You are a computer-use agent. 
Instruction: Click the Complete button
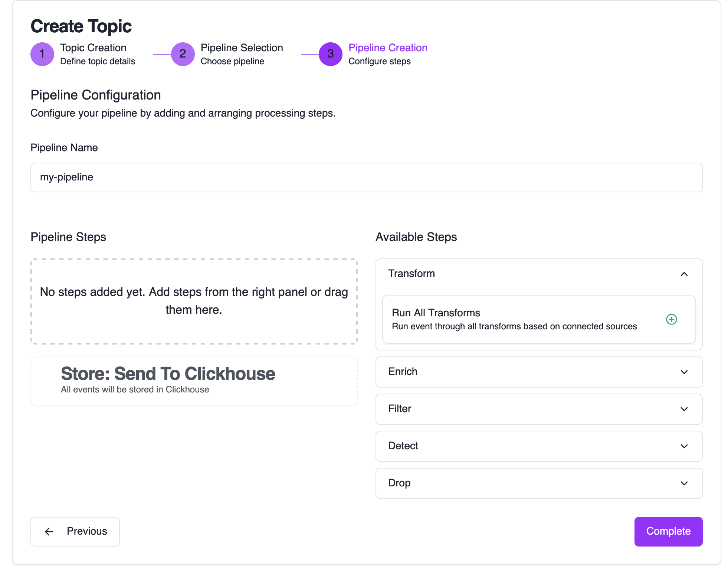[668, 532]
